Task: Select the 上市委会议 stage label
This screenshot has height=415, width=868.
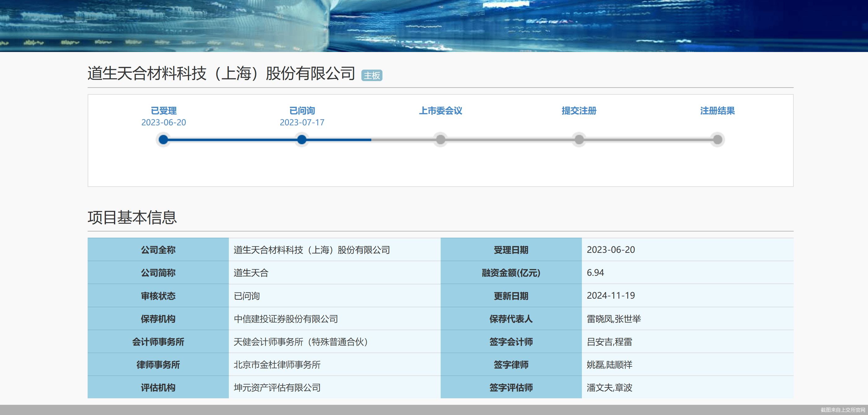Action: tap(440, 110)
